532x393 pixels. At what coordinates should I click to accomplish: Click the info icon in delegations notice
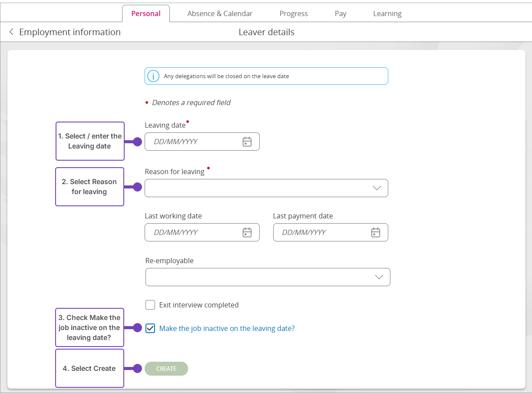coord(153,76)
